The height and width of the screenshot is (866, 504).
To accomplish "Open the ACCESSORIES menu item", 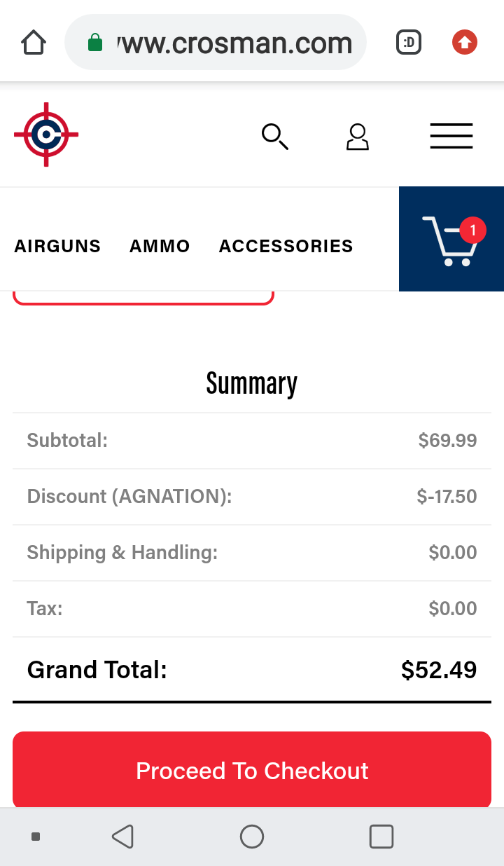I will tap(286, 246).
